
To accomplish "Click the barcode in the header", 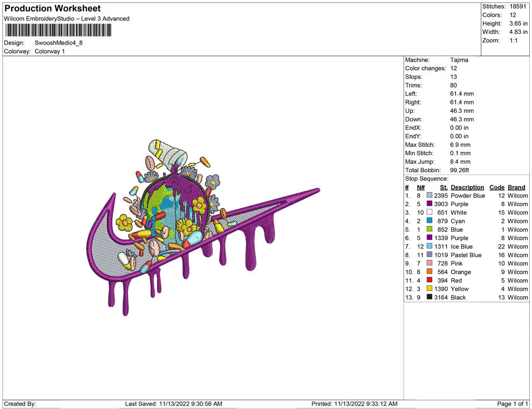I will point(59,30).
